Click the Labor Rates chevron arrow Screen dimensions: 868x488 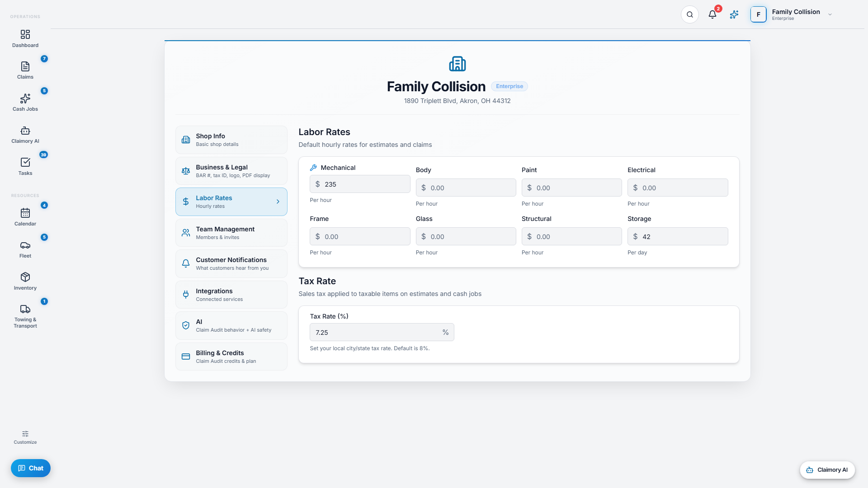[278, 202]
